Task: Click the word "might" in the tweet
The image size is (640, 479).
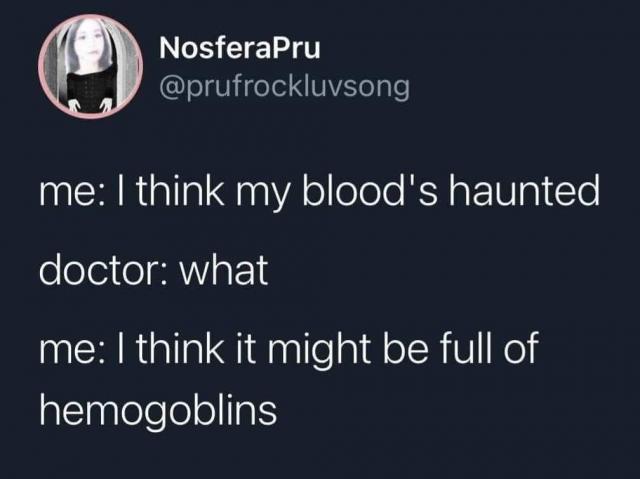Action: (x=319, y=350)
